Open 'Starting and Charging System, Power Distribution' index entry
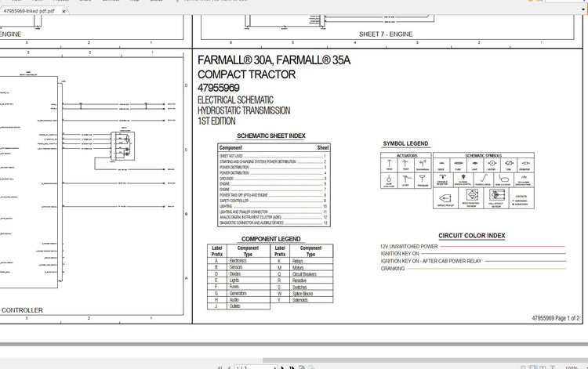The image size is (588, 369). click(x=273, y=162)
